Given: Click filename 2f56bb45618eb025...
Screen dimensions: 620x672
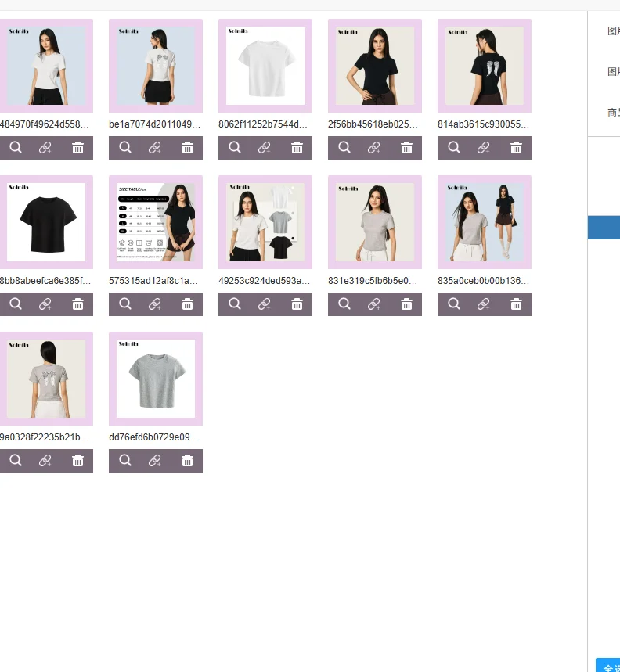Looking at the screenshot, I should tap(373, 124).
